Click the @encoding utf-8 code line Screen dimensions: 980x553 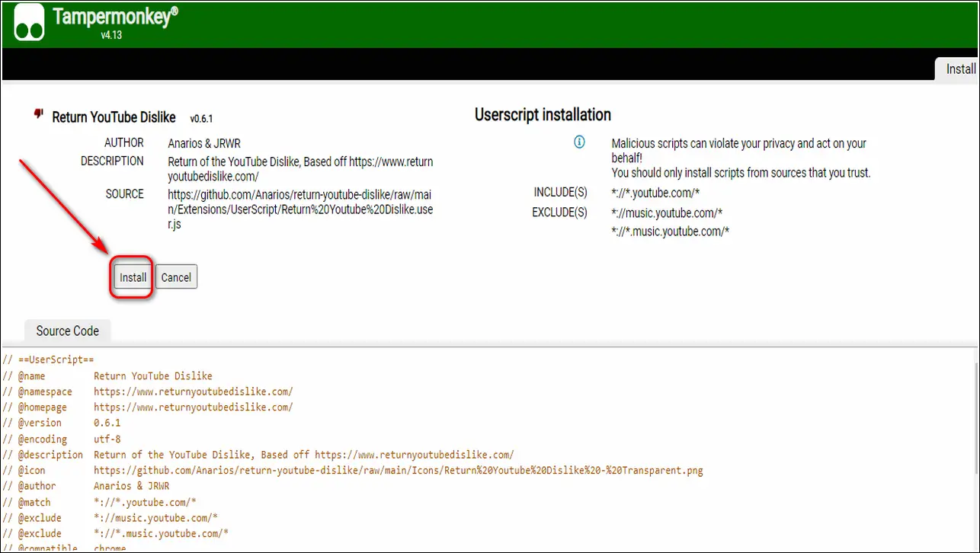[62, 439]
